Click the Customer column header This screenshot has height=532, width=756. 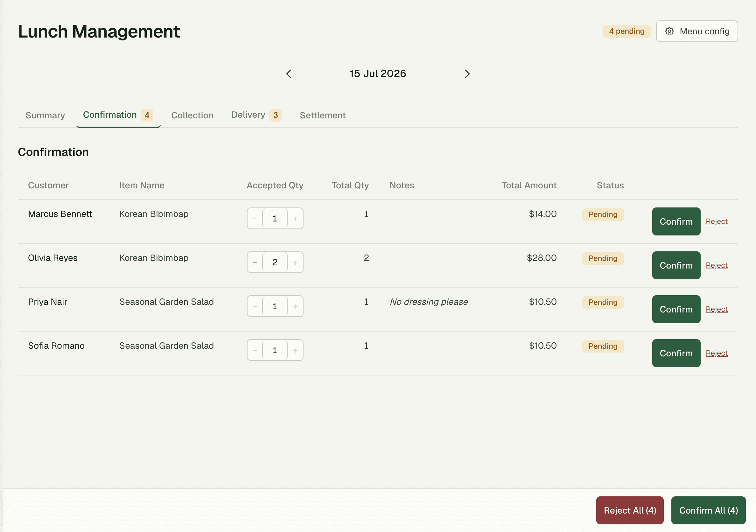(48, 185)
